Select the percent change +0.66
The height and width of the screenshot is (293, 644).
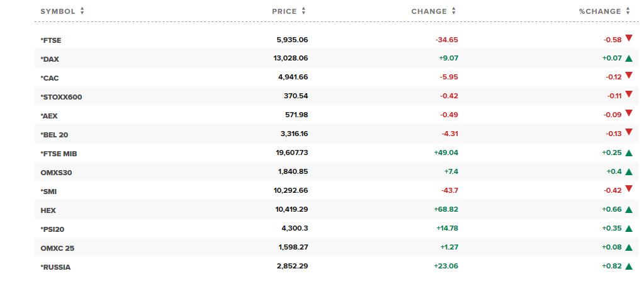612,210
